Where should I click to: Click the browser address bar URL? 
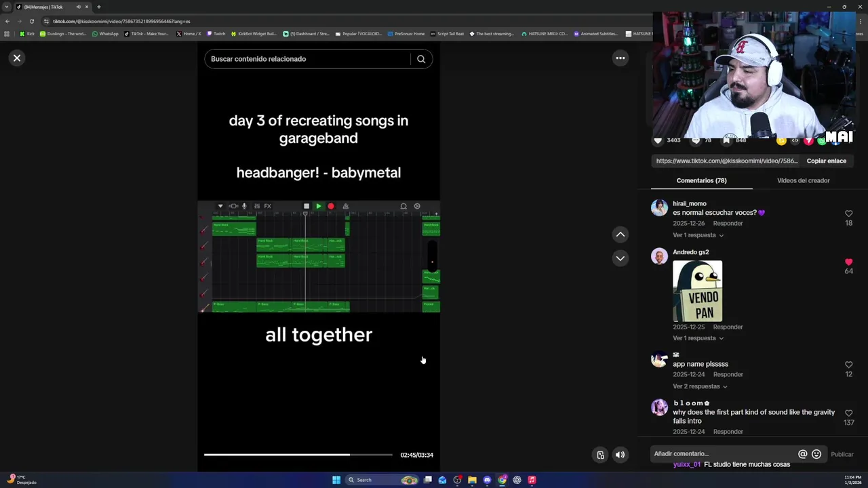pos(121,21)
